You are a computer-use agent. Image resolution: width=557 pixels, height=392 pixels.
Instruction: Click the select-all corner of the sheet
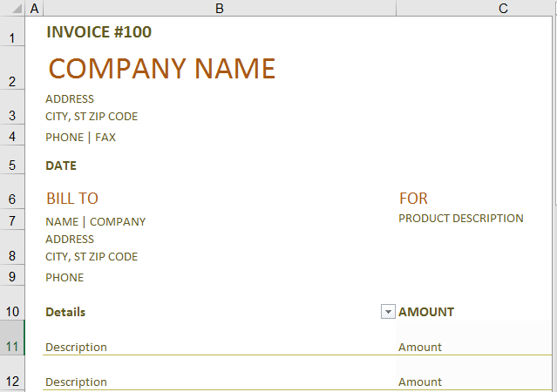click(x=12, y=8)
